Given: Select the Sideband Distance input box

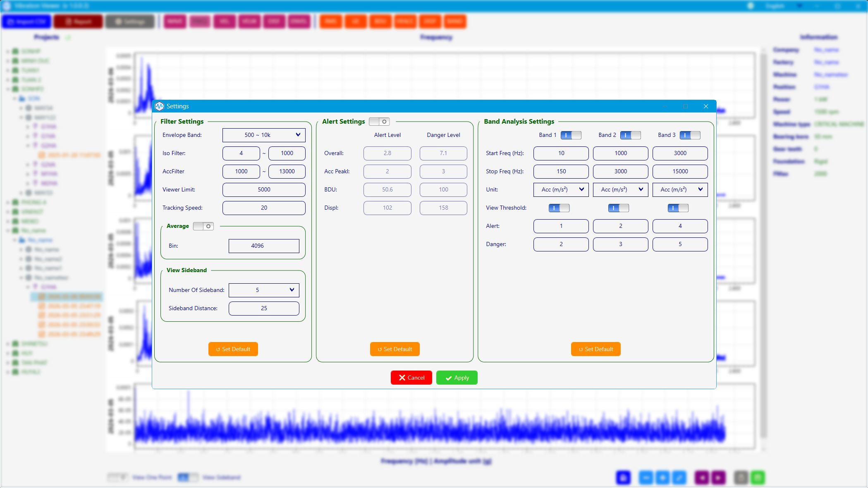Looking at the screenshot, I should pyautogui.click(x=264, y=308).
